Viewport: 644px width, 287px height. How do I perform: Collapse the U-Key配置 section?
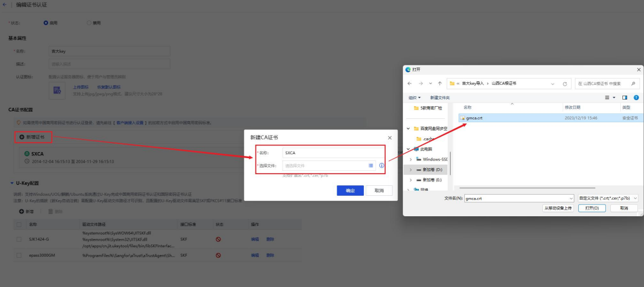12,183
